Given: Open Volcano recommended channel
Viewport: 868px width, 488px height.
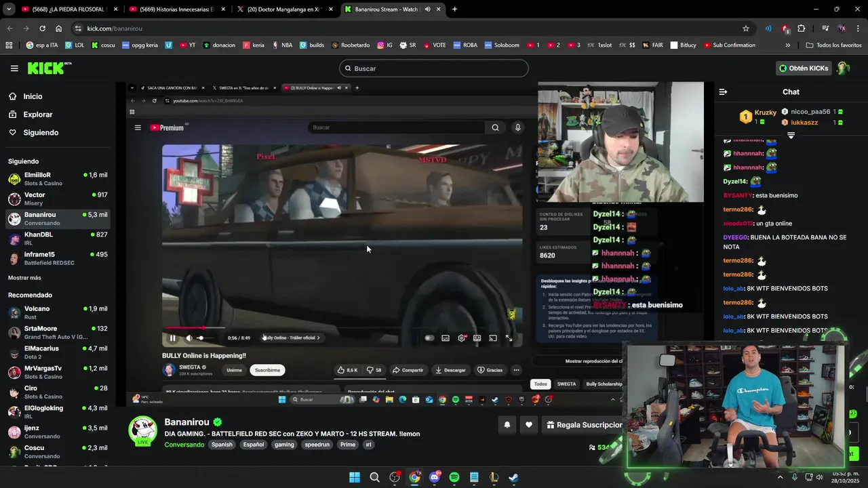Looking at the screenshot, I should click(x=58, y=312).
